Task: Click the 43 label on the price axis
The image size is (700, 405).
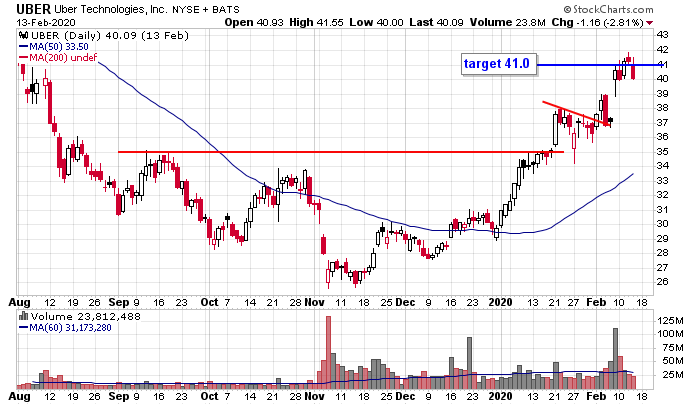Action: [662, 35]
